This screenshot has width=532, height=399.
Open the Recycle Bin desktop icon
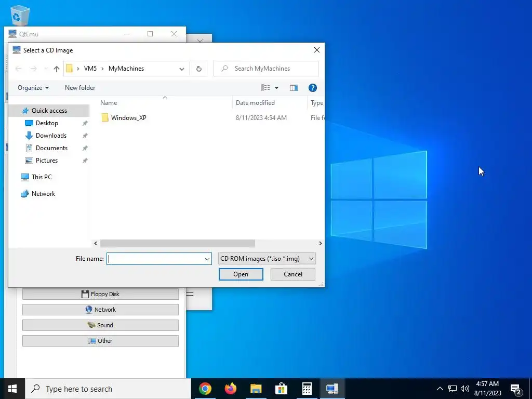(x=20, y=15)
